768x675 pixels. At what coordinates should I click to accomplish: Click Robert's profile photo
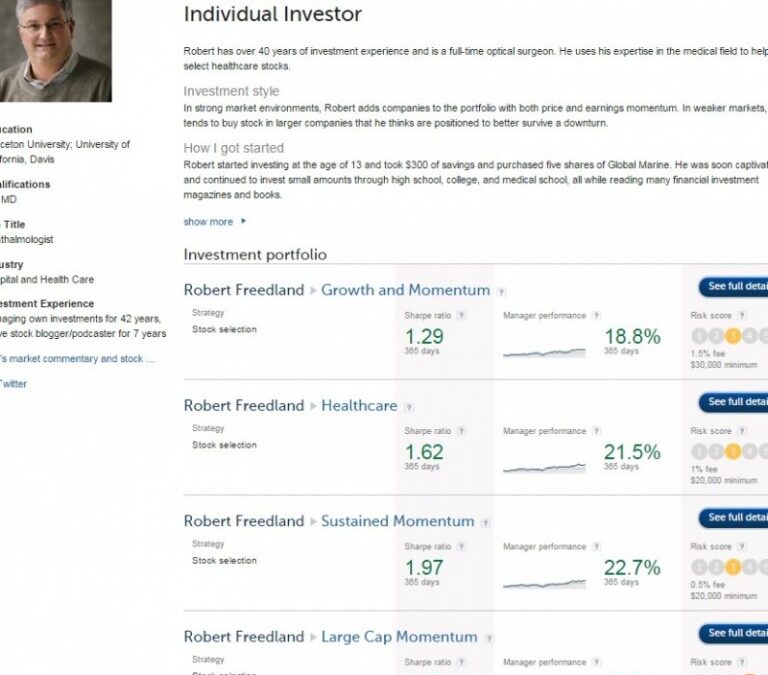[x=56, y=50]
